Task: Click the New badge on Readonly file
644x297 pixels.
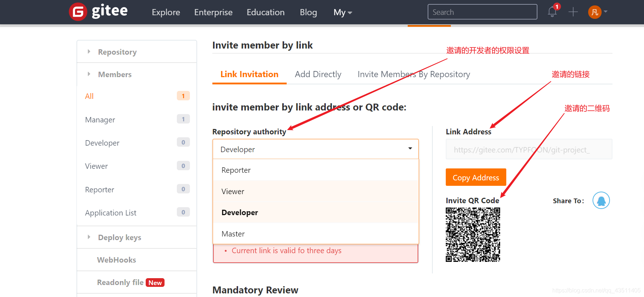Action: (155, 283)
